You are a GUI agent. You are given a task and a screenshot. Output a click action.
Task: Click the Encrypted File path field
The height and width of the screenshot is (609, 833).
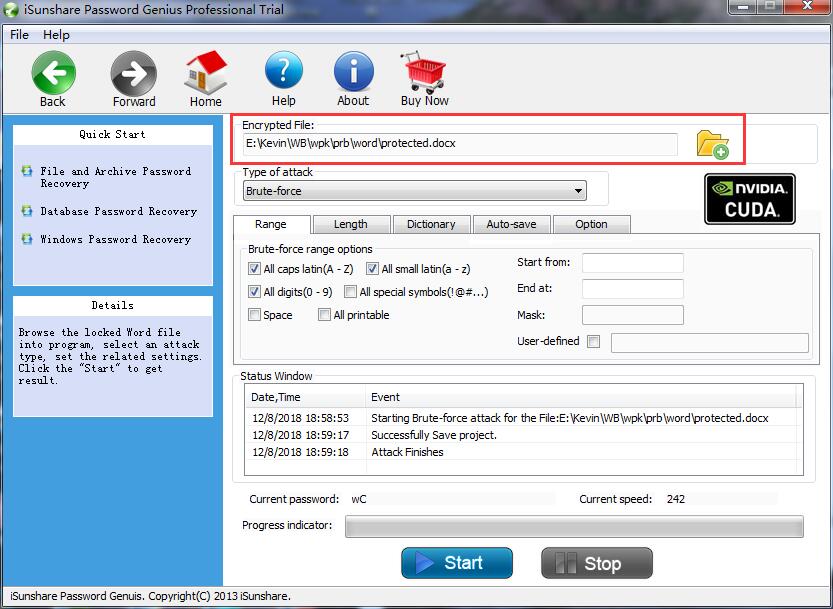point(460,144)
